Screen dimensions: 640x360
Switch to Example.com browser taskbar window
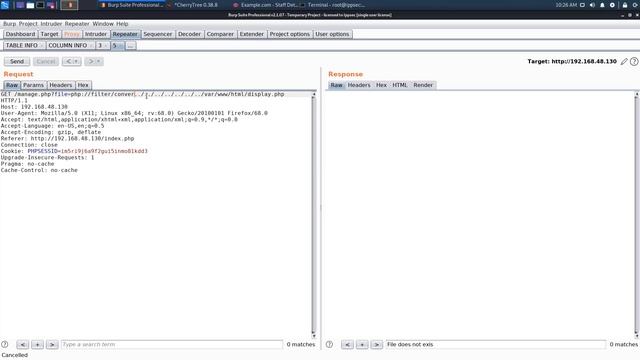pos(265,5)
